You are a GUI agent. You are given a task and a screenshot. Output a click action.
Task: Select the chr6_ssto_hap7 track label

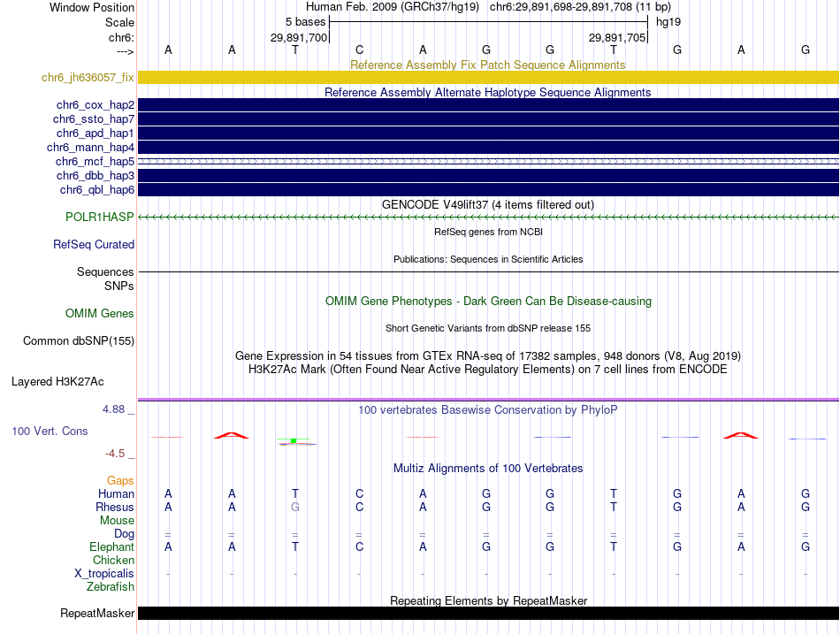click(x=94, y=119)
